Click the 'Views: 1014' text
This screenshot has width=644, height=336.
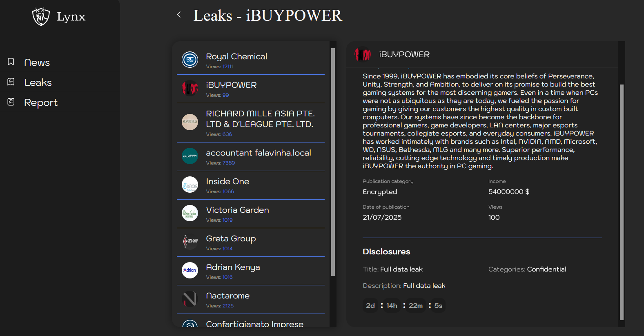pyautogui.click(x=219, y=249)
